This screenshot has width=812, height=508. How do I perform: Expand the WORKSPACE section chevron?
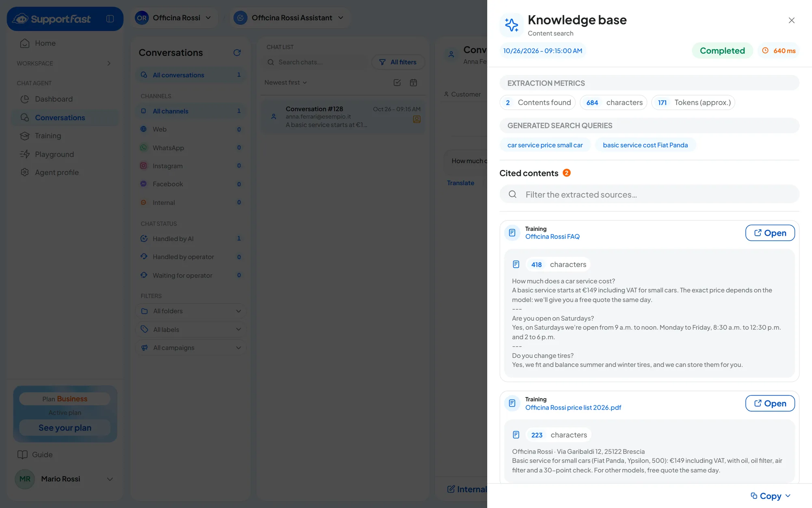coord(109,63)
